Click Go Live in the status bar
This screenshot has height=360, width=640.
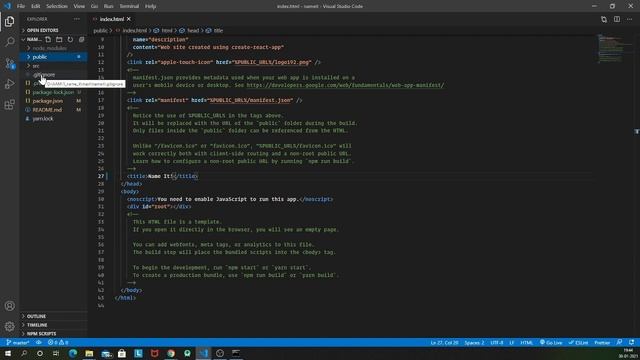(x=551, y=342)
